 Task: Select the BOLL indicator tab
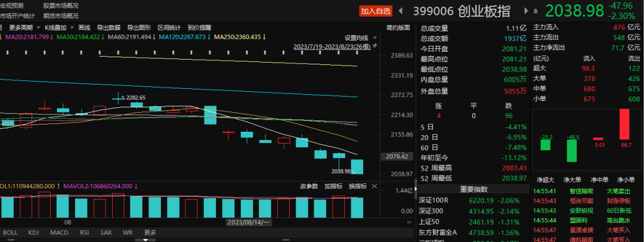pyautogui.click(x=10, y=232)
